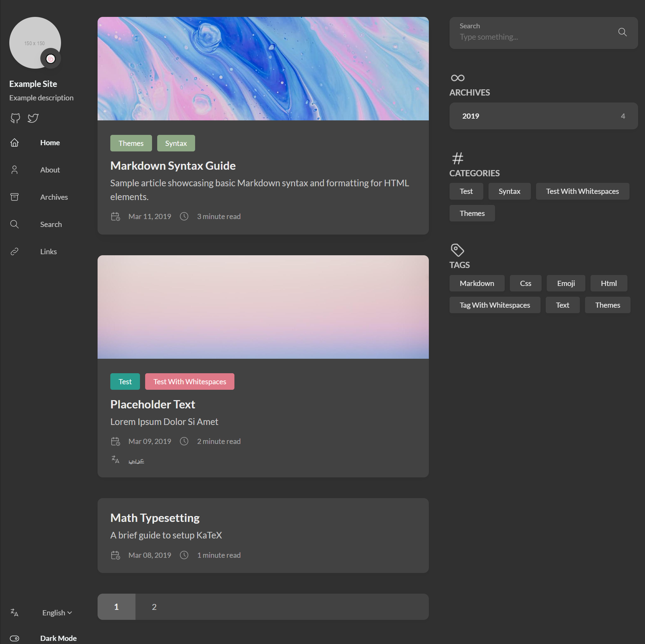This screenshot has width=645, height=644.
Task: Open Archives from the sidebar menu
Action: 54,197
